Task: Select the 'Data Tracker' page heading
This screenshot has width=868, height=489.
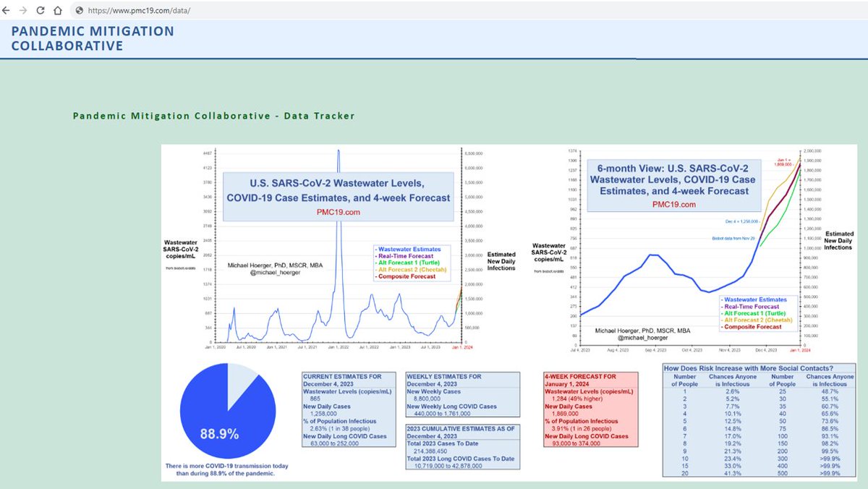Action: pyautogui.click(x=214, y=116)
